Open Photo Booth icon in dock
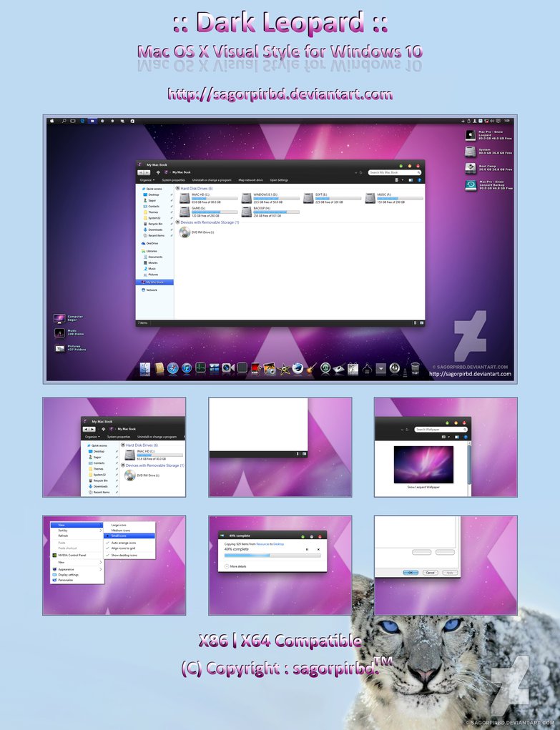The image size is (560, 730). point(256,369)
